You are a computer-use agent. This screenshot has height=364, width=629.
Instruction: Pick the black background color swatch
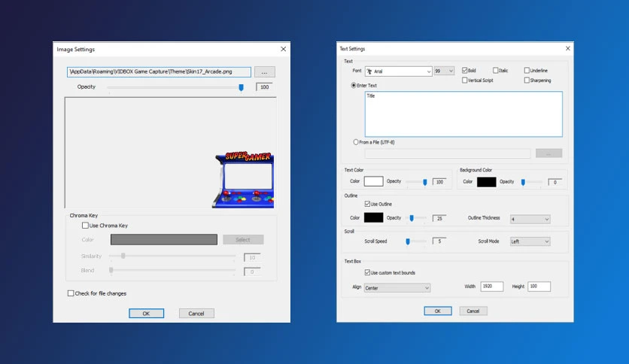(487, 181)
